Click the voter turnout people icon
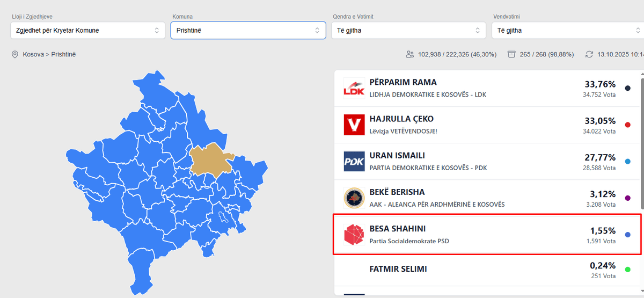 pyautogui.click(x=411, y=54)
